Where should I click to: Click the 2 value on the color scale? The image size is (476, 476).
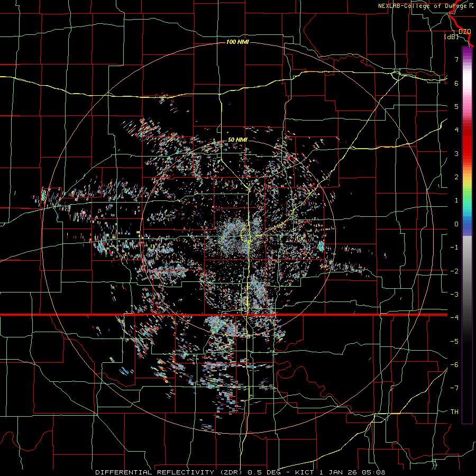tap(456, 177)
